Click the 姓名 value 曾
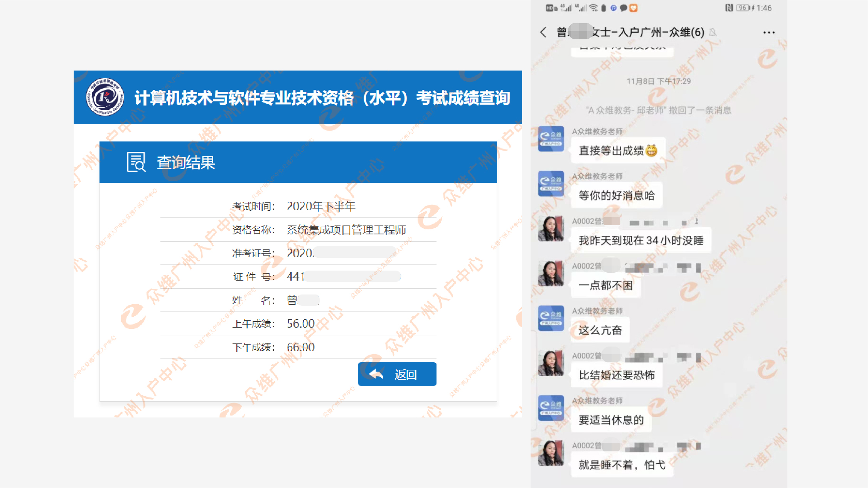 (x=303, y=300)
